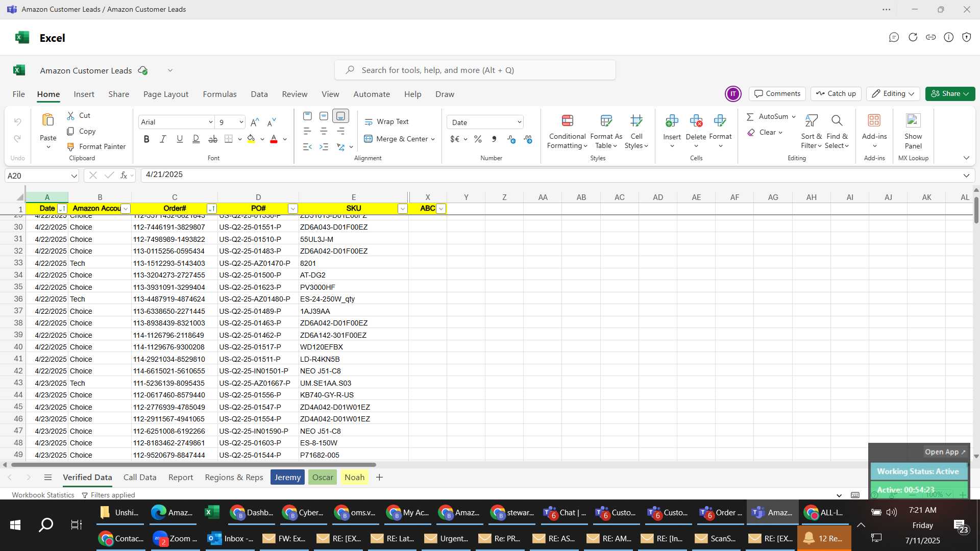Click the horizontal scrollbar
The image size is (980, 551).
[x=193, y=465]
